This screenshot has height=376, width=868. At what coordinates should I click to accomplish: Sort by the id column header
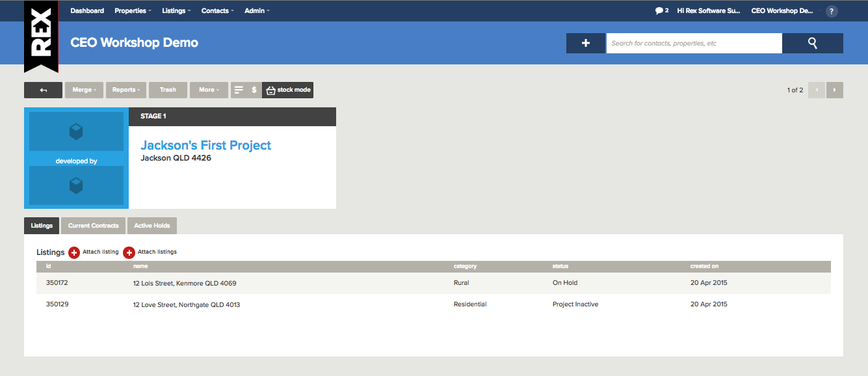tap(48, 266)
